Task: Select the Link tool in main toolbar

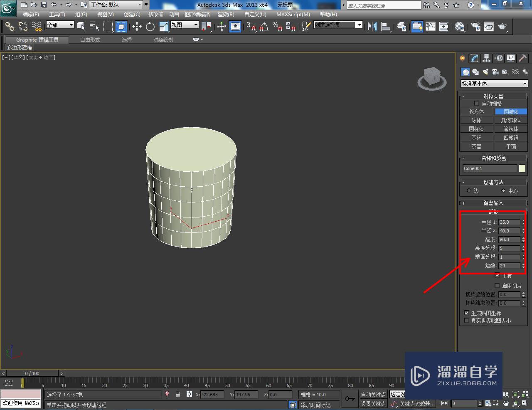Action: tap(10, 27)
